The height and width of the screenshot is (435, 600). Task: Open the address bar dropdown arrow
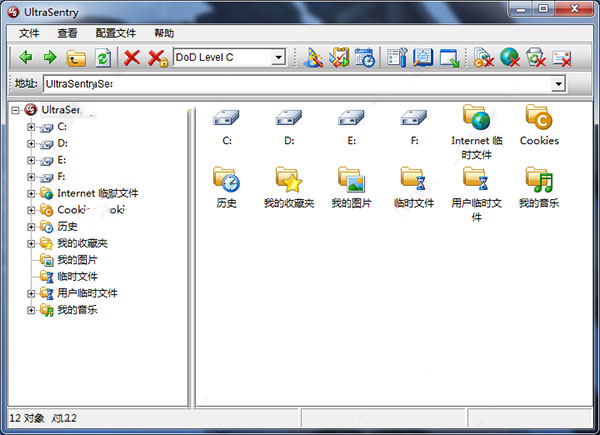[559, 83]
